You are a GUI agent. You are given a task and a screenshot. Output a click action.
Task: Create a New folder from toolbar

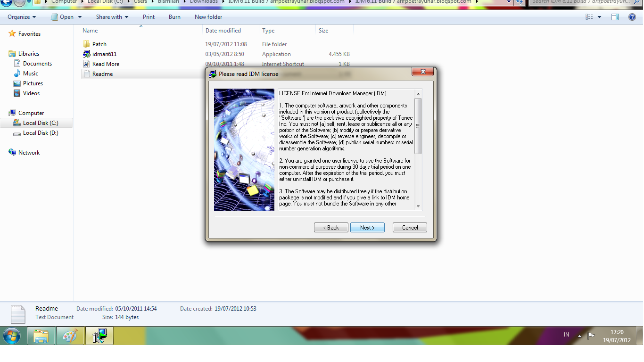click(208, 17)
